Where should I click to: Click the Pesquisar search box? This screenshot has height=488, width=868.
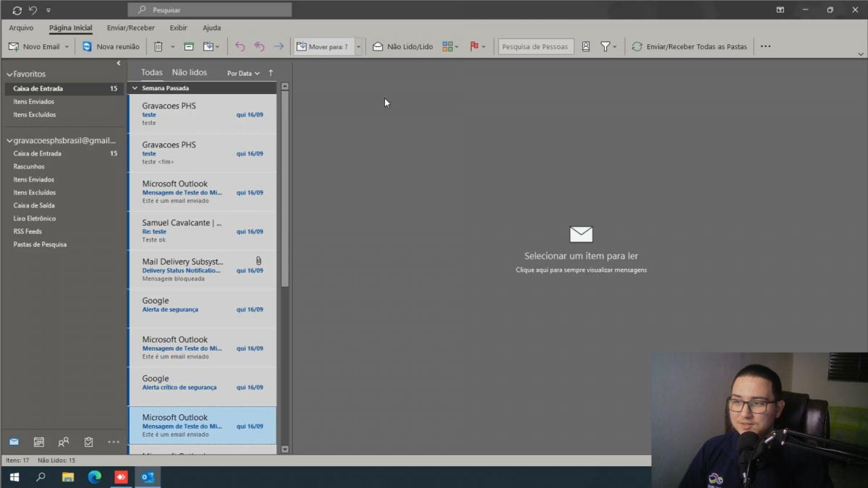(210, 10)
